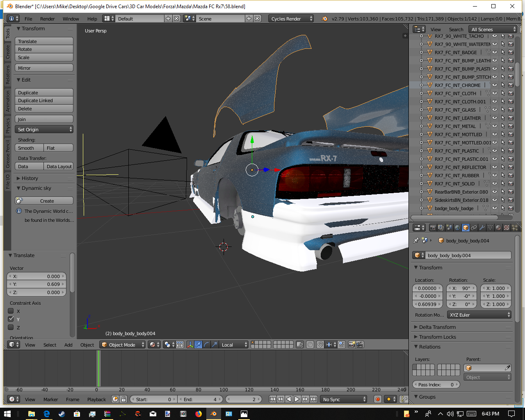The image size is (525, 420).
Task: Click the timeline editor type clock icon
Action: pyautogui.click(x=14, y=399)
